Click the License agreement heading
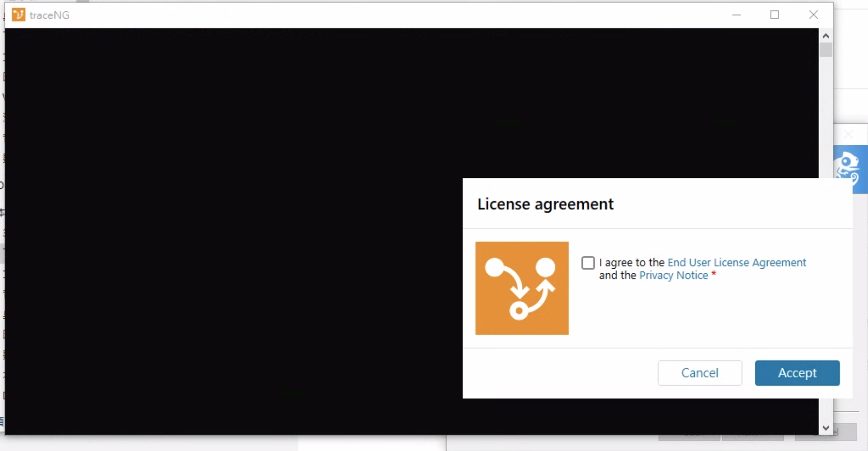The image size is (868, 451). [x=545, y=204]
